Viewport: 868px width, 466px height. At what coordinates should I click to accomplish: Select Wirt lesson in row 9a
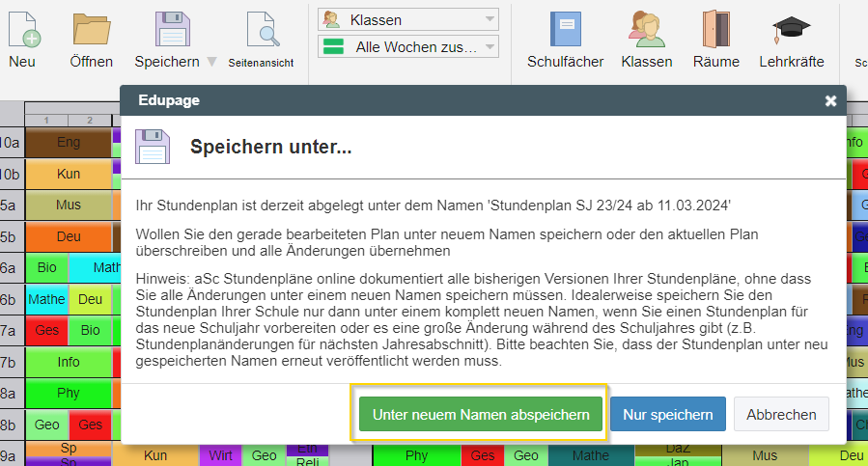tap(220, 455)
